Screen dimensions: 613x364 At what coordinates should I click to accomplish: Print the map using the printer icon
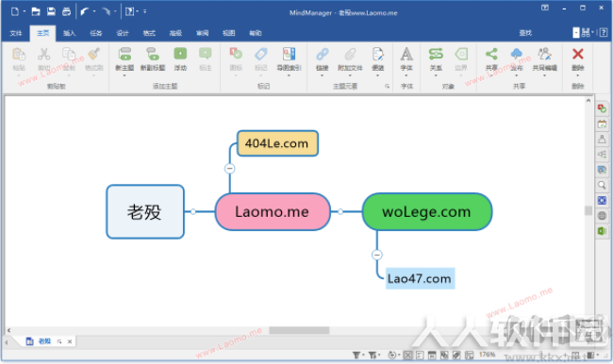[x=66, y=11]
